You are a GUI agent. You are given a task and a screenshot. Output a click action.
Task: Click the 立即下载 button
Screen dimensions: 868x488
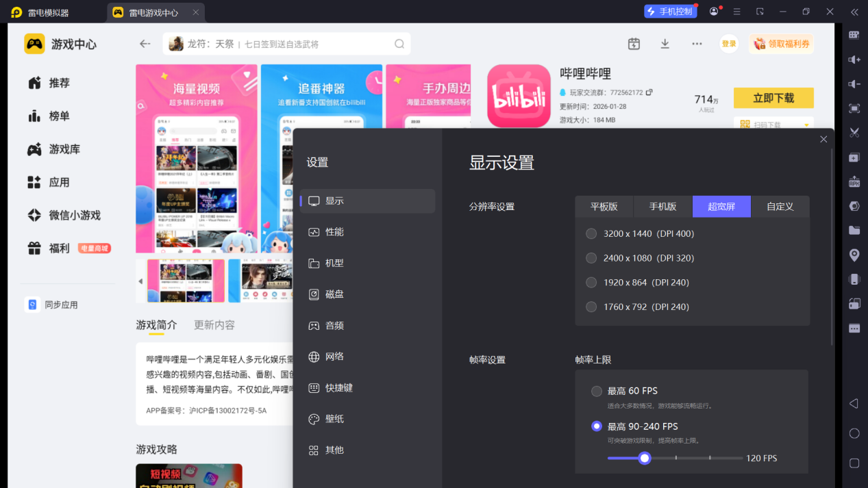(773, 98)
